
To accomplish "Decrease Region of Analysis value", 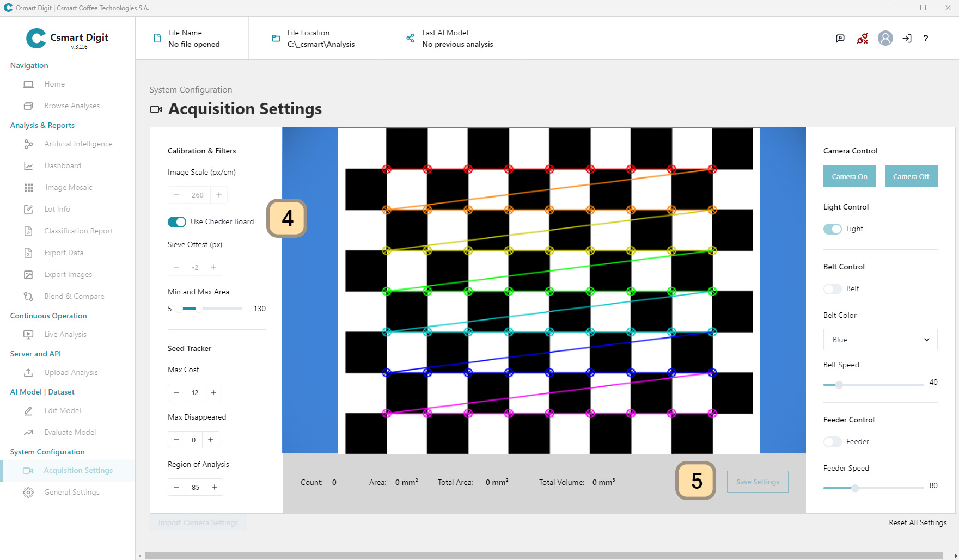I will point(176,487).
